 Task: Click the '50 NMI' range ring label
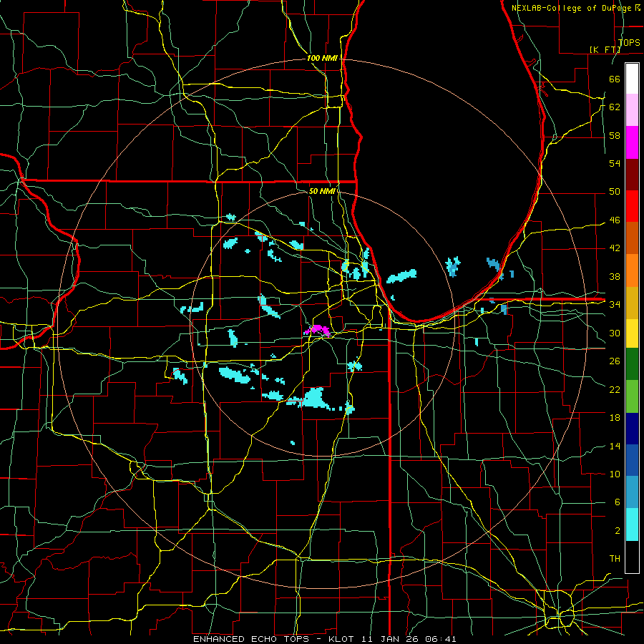point(322,191)
